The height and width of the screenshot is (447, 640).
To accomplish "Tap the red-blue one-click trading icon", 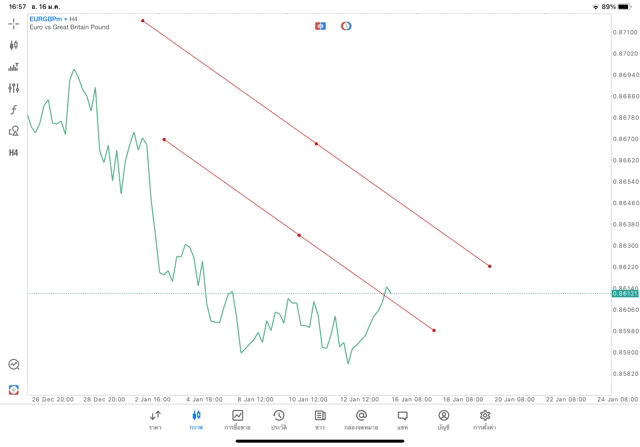I will pyautogui.click(x=320, y=25).
